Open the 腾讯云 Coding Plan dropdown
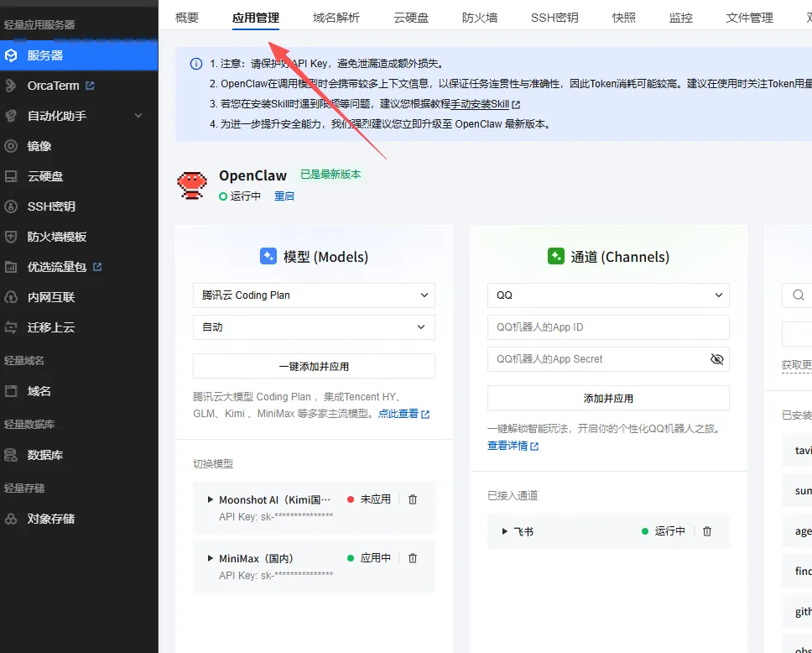This screenshot has width=812, height=653. (314, 295)
